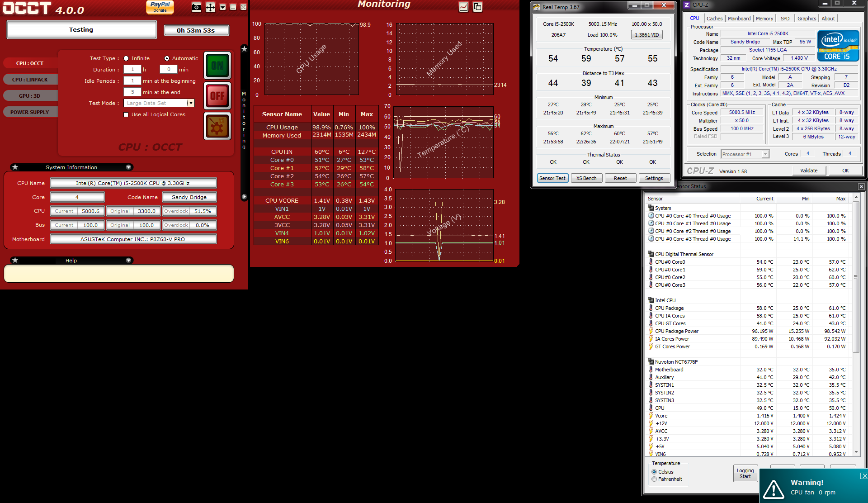Click the Validate button in CPU-Z
868x503 pixels.
[x=809, y=171]
